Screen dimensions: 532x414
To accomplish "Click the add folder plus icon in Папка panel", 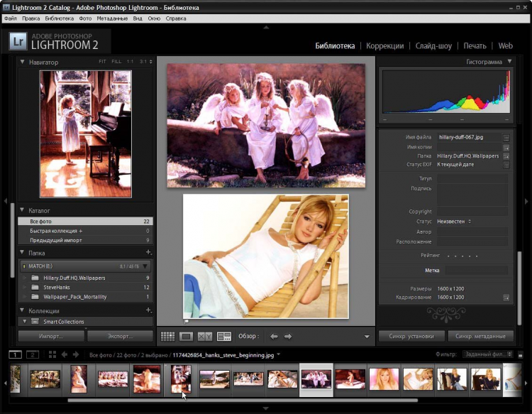I will pyautogui.click(x=148, y=252).
